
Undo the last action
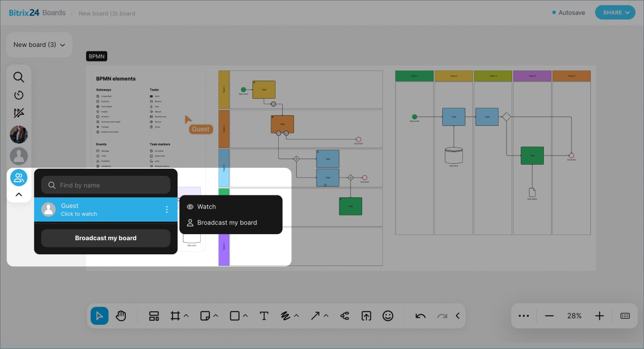(x=421, y=316)
